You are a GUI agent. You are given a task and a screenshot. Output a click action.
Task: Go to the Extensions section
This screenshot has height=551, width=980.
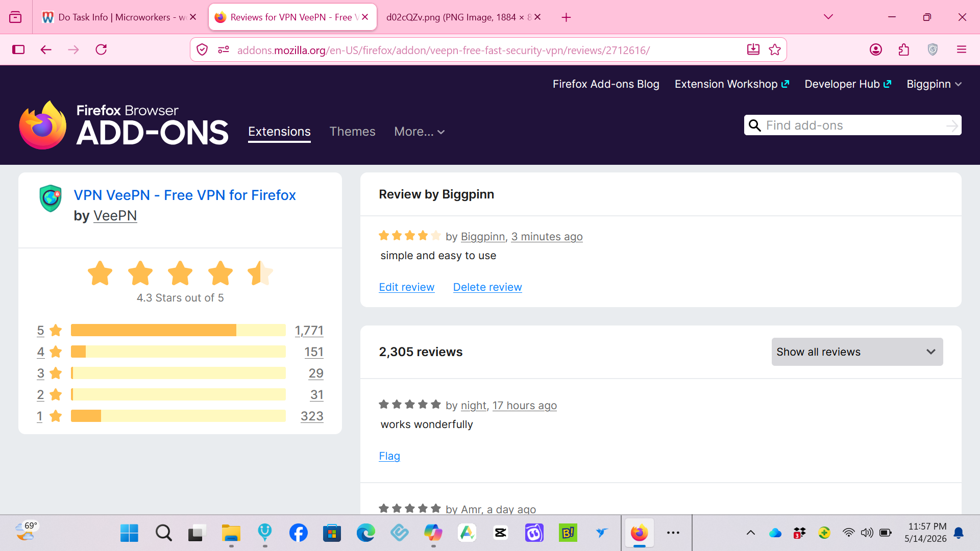[279, 132]
